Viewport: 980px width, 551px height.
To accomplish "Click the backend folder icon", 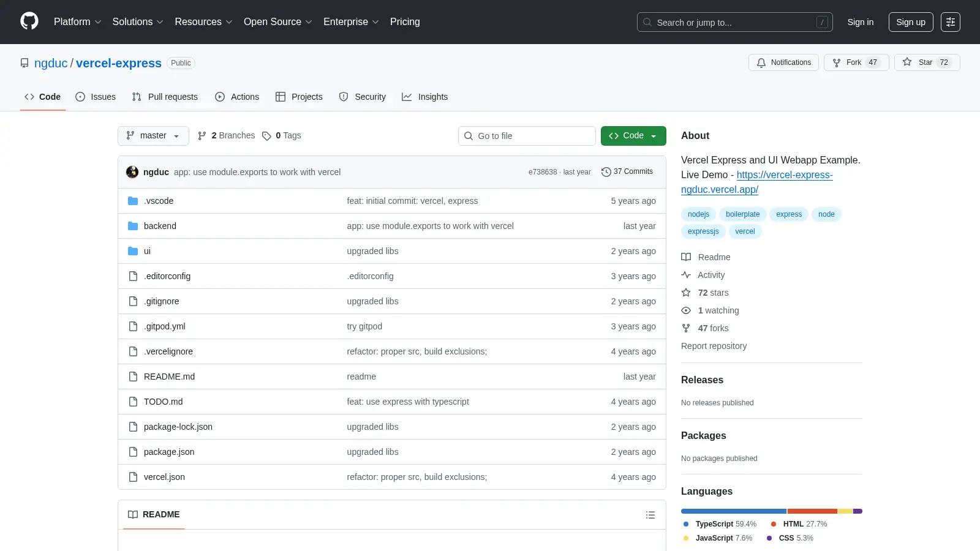I will click(133, 226).
